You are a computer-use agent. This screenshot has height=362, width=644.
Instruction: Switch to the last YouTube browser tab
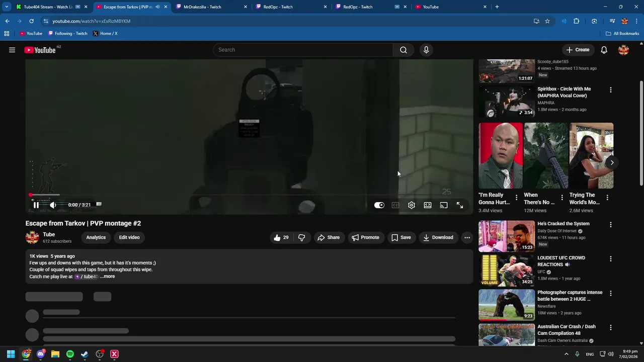[451, 7]
